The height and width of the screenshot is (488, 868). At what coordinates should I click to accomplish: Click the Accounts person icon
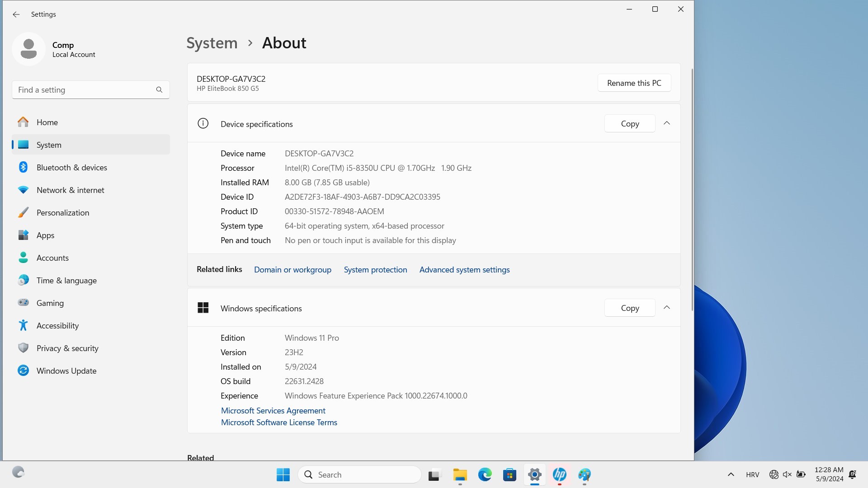pos(23,258)
